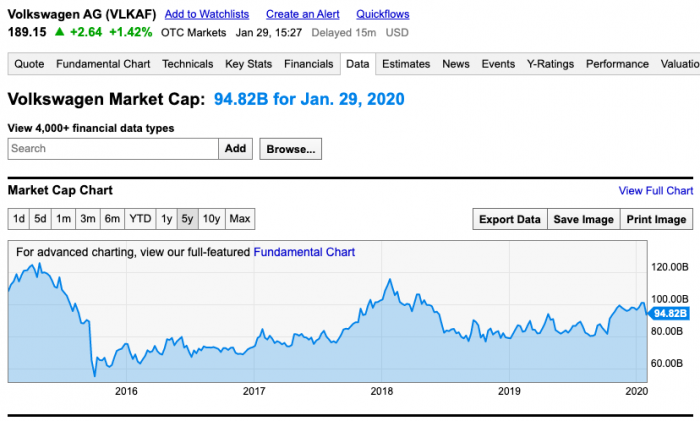The height and width of the screenshot is (421, 700).
Task: Set chart range to 10y
Action: (x=211, y=219)
